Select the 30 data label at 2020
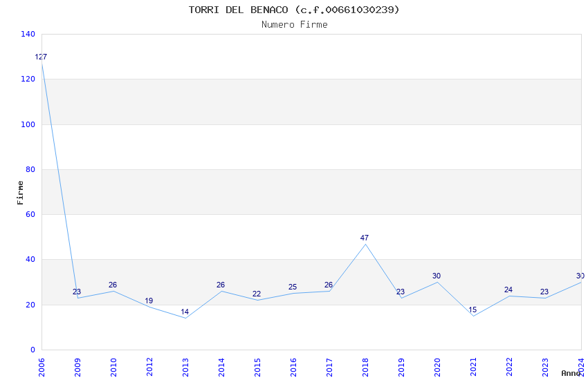This screenshot has width=588, height=380. (436, 276)
